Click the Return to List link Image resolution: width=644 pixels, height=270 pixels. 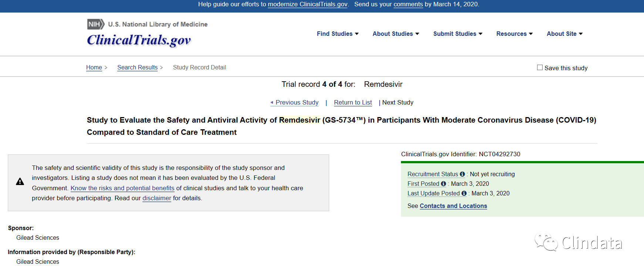(x=353, y=102)
